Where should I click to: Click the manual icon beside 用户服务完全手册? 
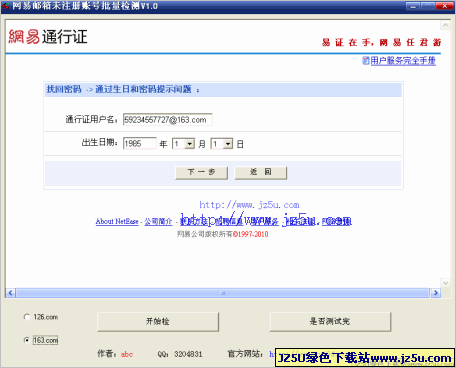coord(366,61)
